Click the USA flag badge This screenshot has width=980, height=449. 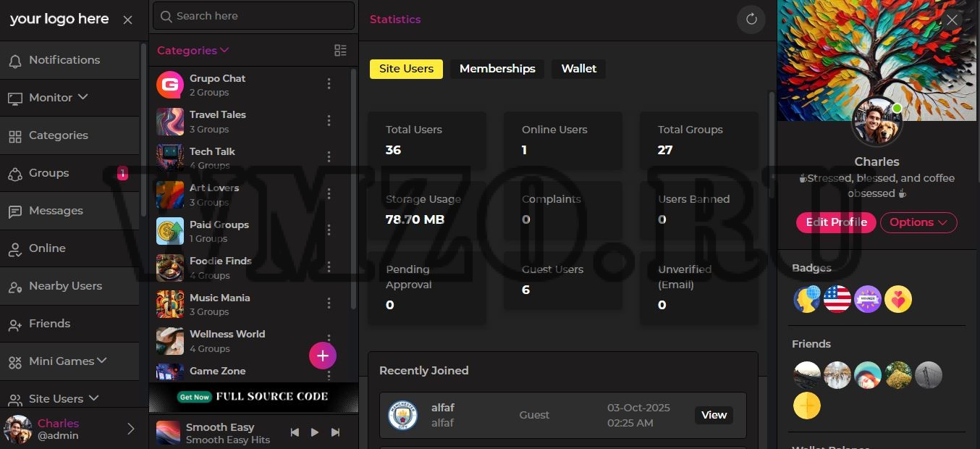[837, 299]
